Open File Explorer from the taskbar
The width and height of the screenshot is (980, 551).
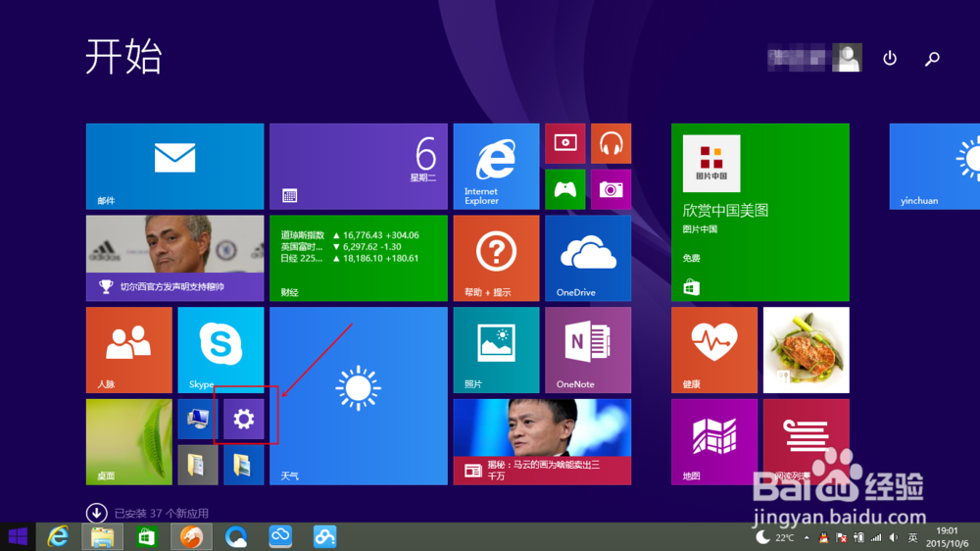click(x=102, y=536)
